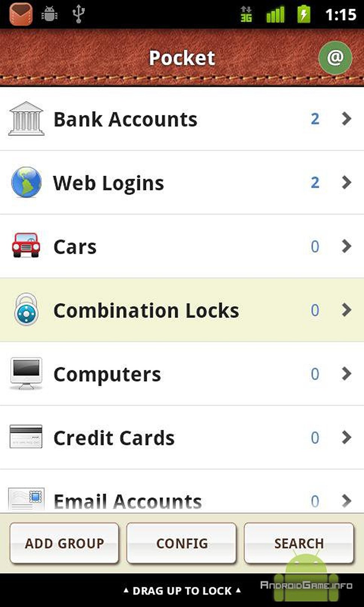Tap the Credit Cards card icon
Screen dimensions: 364x607
point(26,437)
